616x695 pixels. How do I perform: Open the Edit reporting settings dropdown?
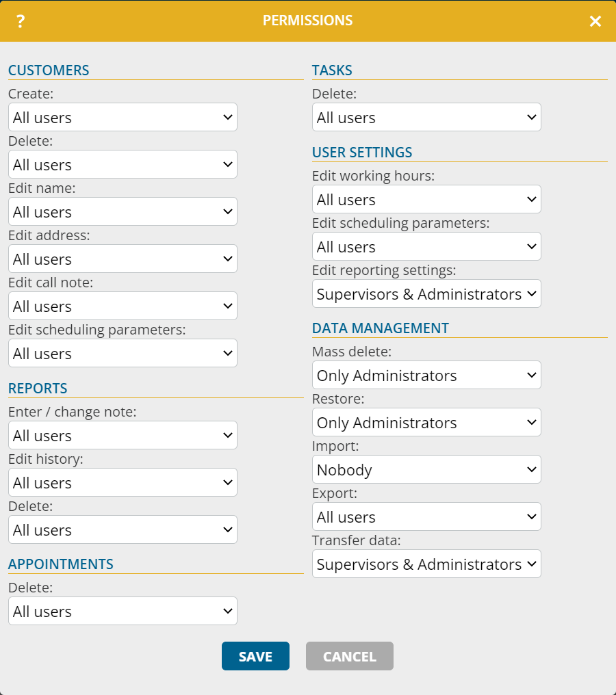pyautogui.click(x=426, y=293)
